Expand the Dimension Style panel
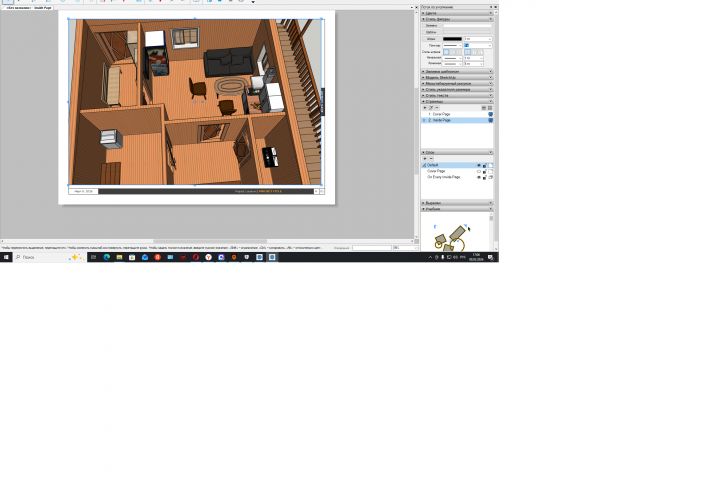This screenshot has width=720, height=480. [x=457, y=90]
